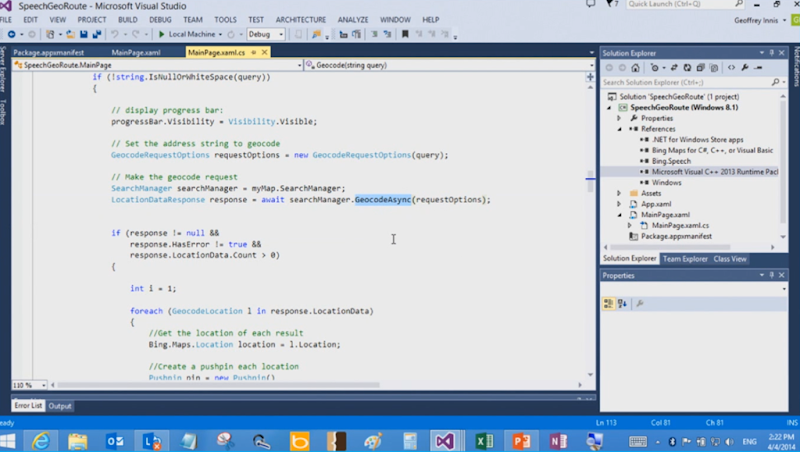Collapse the MainPage.xaml node
The image size is (800, 452).
point(619,215)
